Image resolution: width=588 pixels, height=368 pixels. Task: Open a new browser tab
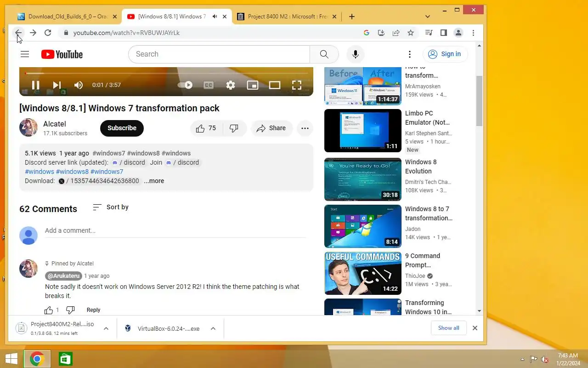point(351,17)
